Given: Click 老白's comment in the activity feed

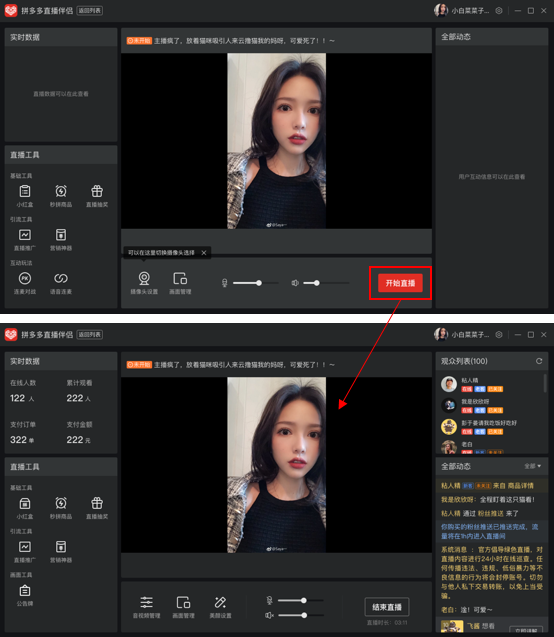Looking at the screenshot, I should pos(467,610).
